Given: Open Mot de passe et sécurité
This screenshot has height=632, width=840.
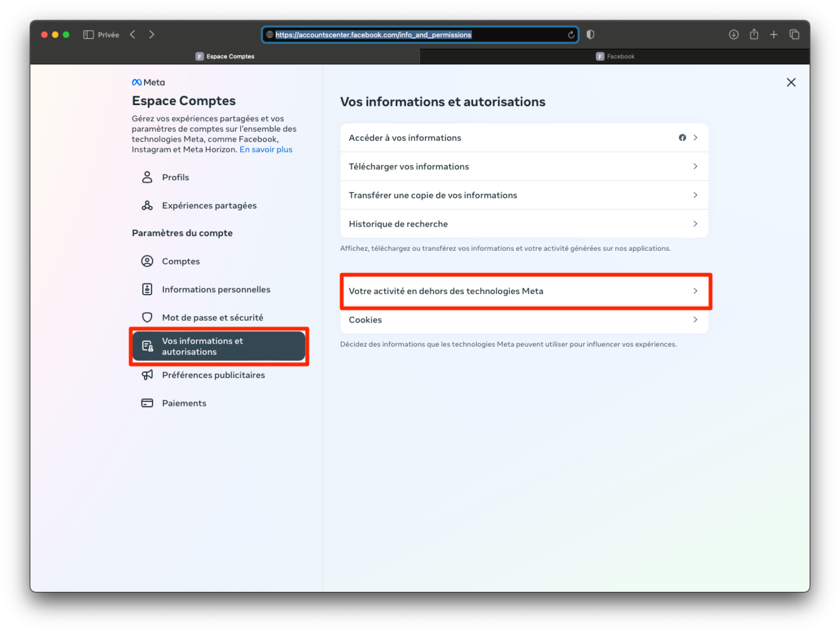Looking at the screenshot, I should click(219, 318).
